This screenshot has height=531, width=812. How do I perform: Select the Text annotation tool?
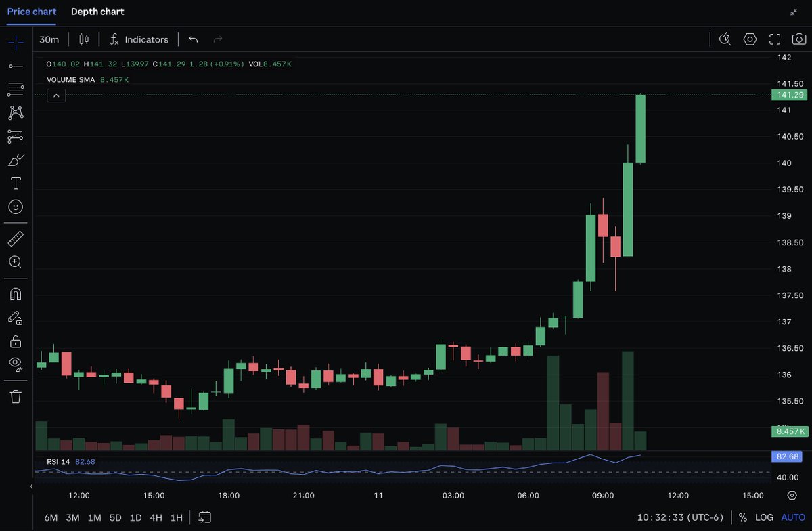[16, 184]
